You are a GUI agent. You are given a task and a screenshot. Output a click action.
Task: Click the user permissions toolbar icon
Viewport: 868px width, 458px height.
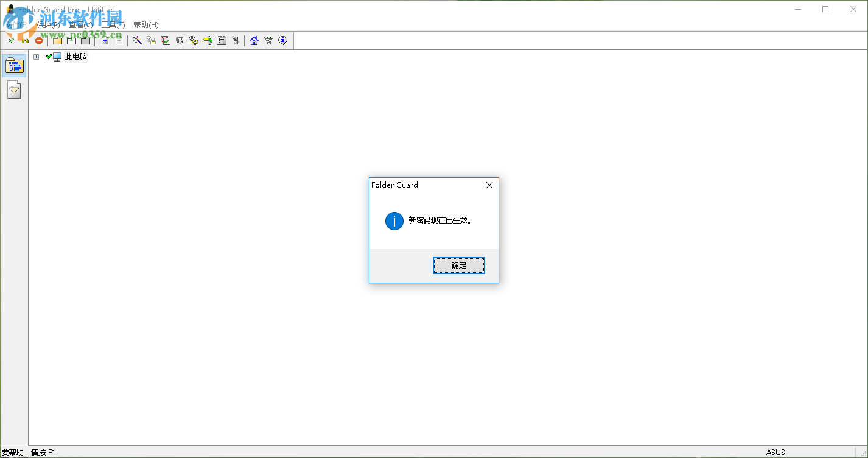pos(180,40)
